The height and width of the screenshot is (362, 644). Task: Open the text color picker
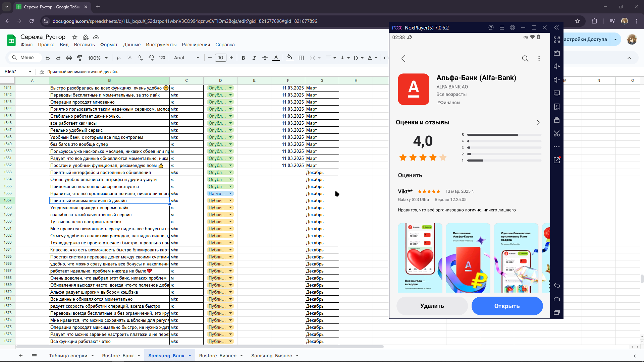pyautogui.click(x=276, y=58)
